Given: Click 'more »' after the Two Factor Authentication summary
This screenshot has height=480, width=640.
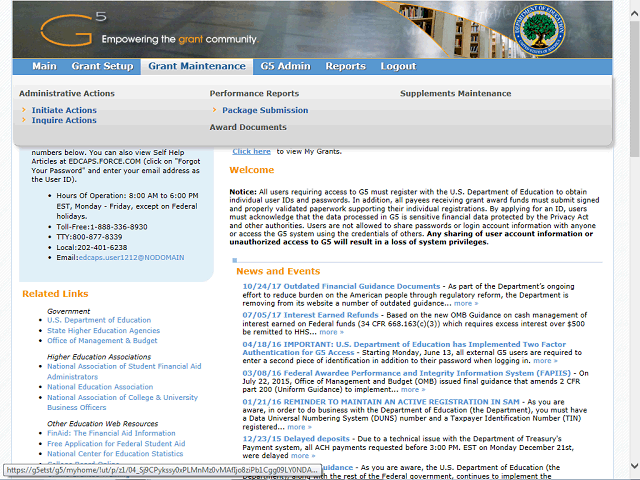Looking at the screenshot, I should (545, 360).
